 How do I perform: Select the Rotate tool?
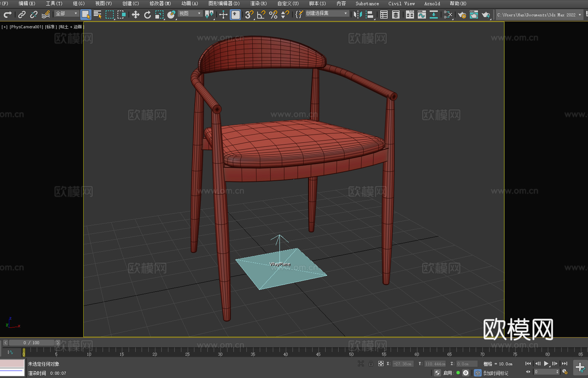click(x=148, y=15)
